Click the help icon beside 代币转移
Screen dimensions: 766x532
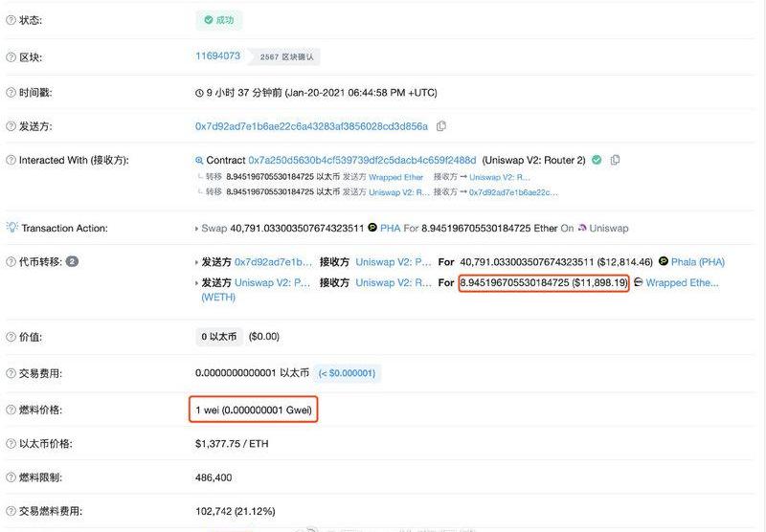tap(11, 261)
